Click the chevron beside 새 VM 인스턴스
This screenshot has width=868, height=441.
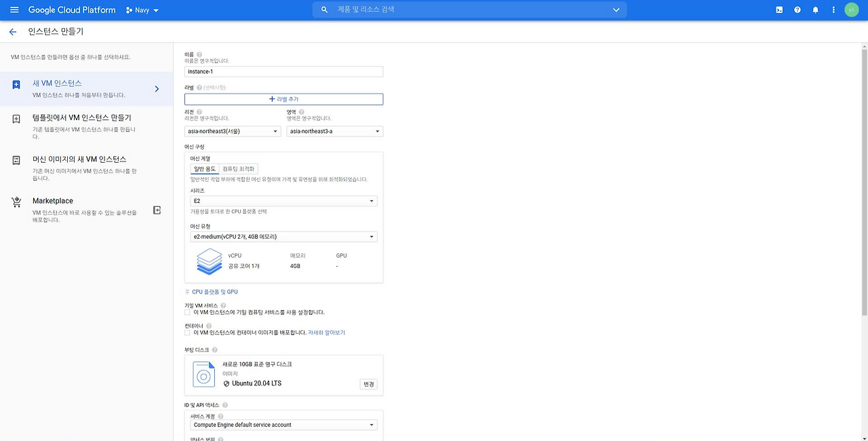pyautogui.click(x=157, y=89)
